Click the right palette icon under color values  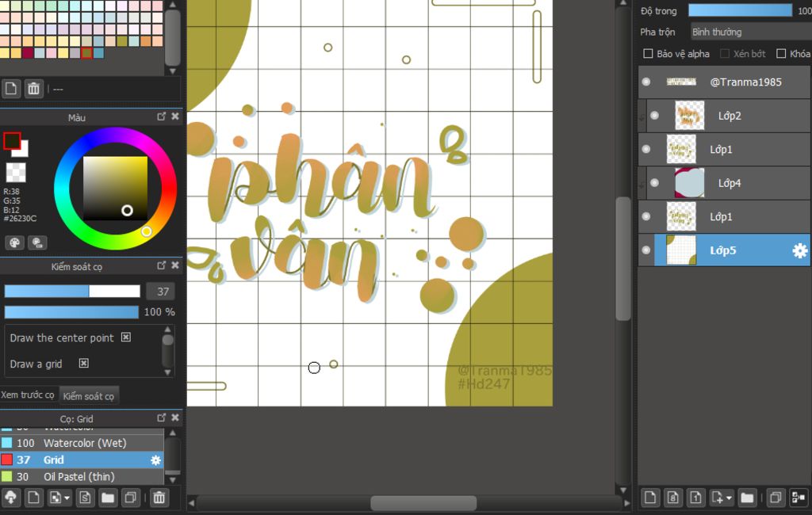click(x=37, y=242)
